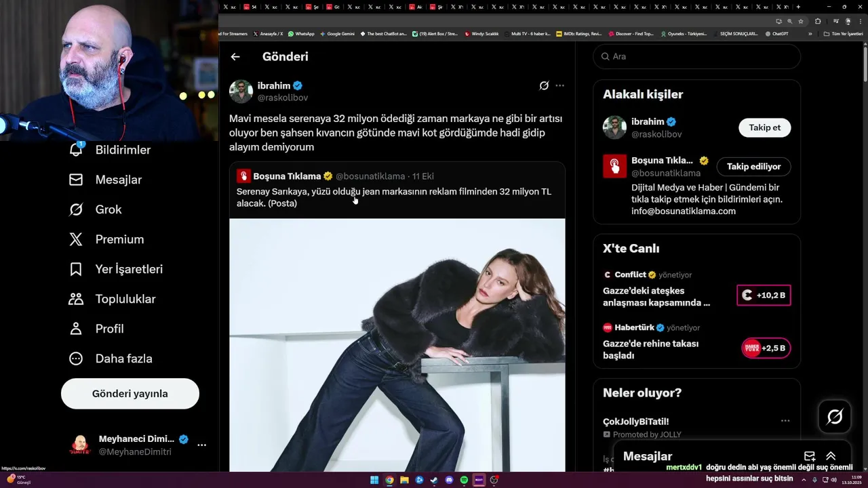Open the account switcher dots beside Meyhaneci Dimitri

click(x=201, y=445)
